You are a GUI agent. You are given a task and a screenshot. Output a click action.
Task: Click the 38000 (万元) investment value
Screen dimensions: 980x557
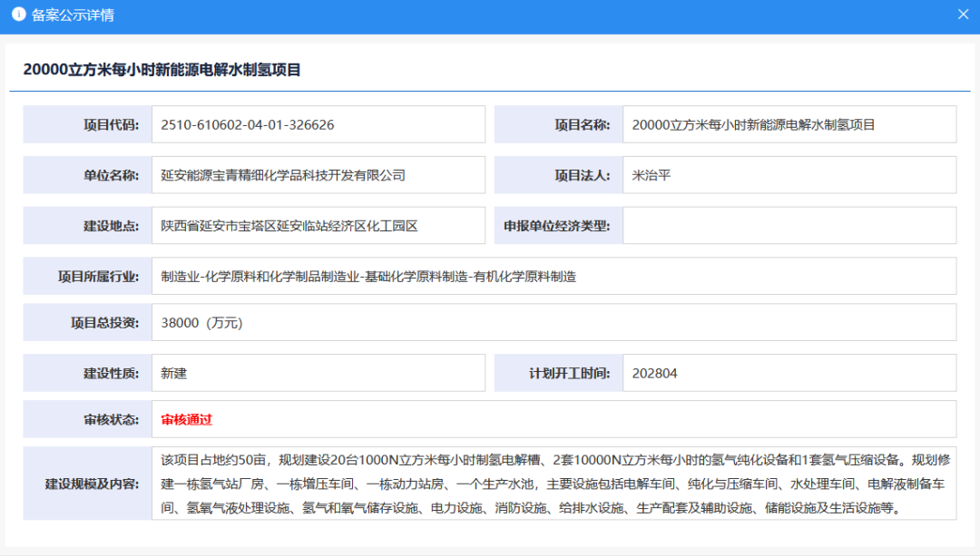point(201,323)
